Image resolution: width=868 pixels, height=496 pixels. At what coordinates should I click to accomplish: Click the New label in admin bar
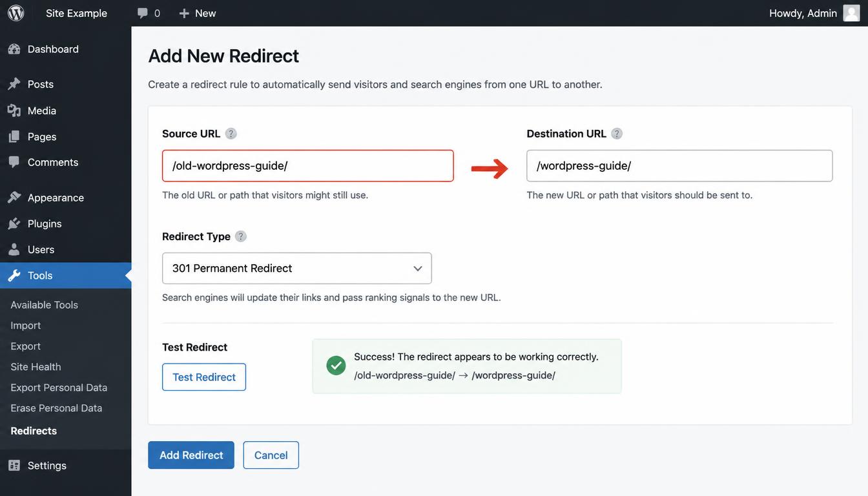(205, 13)
